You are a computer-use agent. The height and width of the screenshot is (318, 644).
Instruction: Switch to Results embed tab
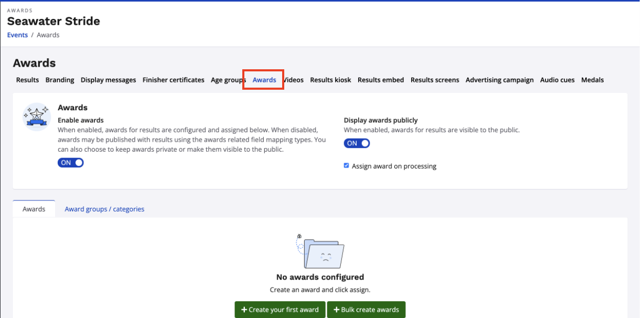[381, 80]
